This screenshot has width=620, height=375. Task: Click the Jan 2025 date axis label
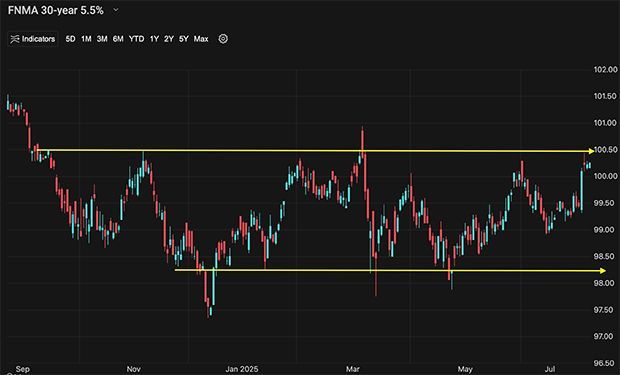pos(242,369)
